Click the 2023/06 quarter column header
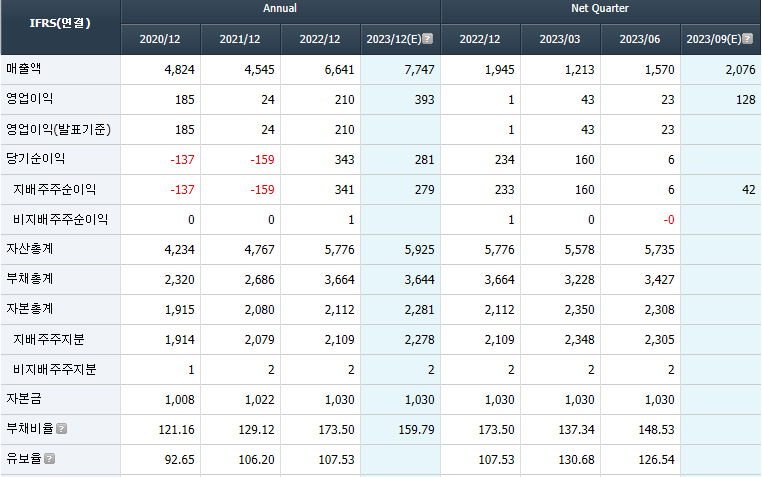 point(640,39)
